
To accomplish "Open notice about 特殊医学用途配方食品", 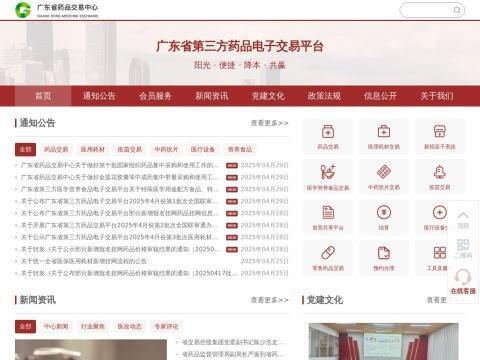I will 120,189.
